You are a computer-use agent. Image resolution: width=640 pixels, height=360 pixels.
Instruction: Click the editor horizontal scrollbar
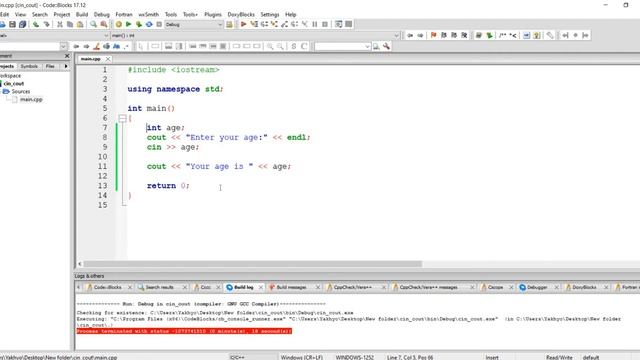pyautogui.click(x=252, y=264)
